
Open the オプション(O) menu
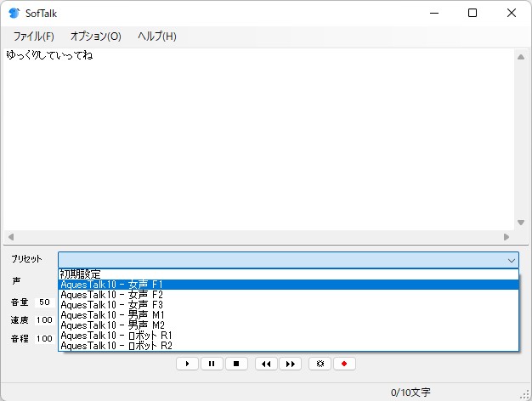[96, 37]
